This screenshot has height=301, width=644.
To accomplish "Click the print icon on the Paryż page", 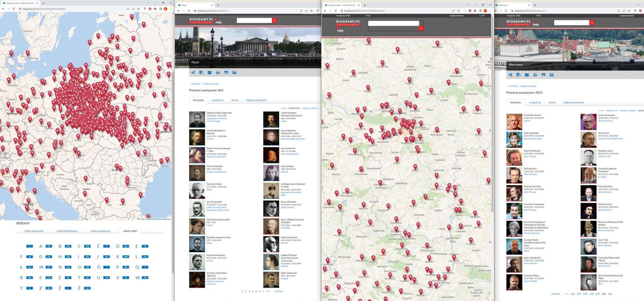I will tap(218, 73).
